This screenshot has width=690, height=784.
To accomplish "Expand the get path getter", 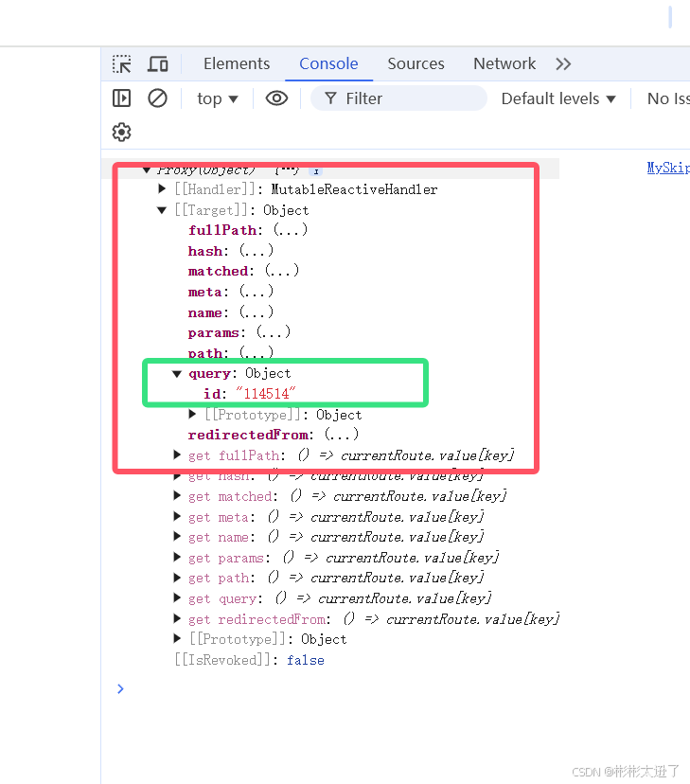I will (176, 578).
